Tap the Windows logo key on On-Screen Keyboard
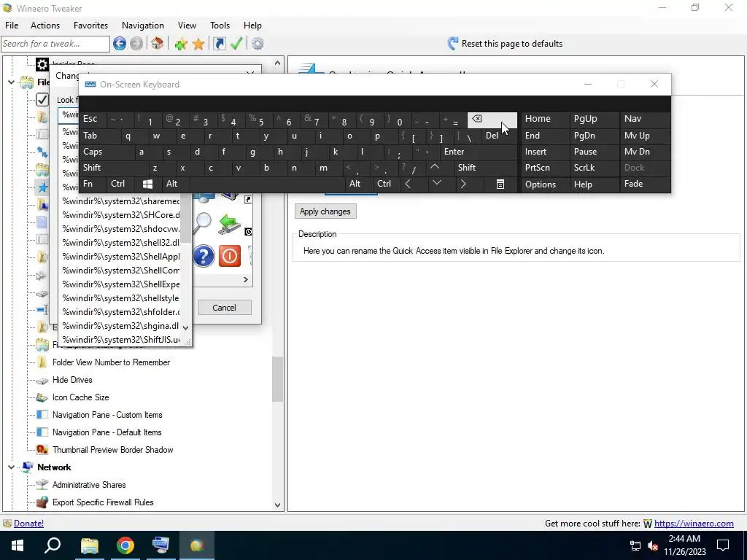This screenshot has height=560, width=747. [x=147, y=184]
